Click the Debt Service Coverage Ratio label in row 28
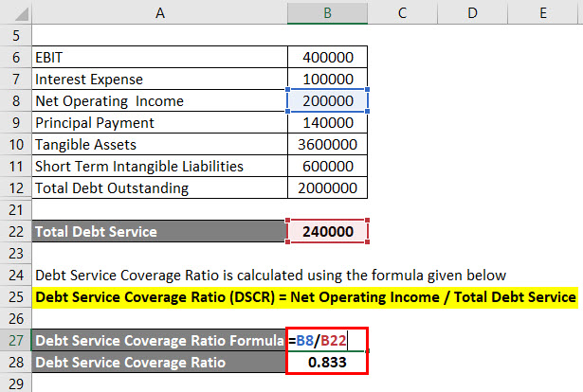The image size is (583, 392). pos(159,363)
